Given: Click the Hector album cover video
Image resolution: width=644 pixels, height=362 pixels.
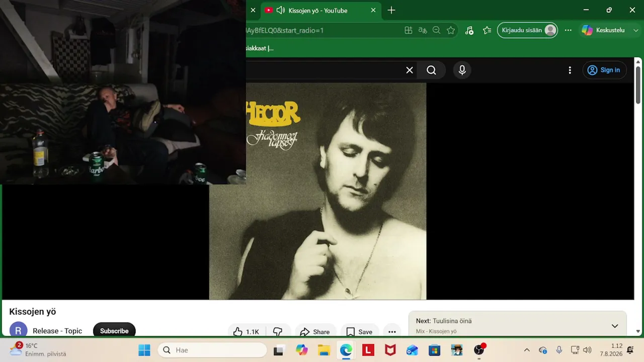Looking at the screenshot, I should pyautogui.click(x=317, y=191).
